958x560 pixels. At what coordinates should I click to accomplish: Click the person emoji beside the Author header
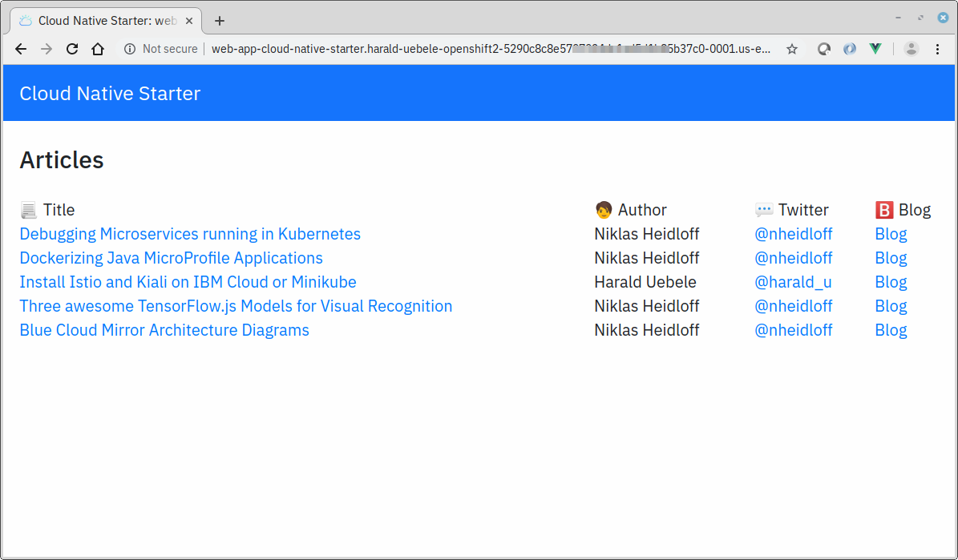tap(603, 210)
